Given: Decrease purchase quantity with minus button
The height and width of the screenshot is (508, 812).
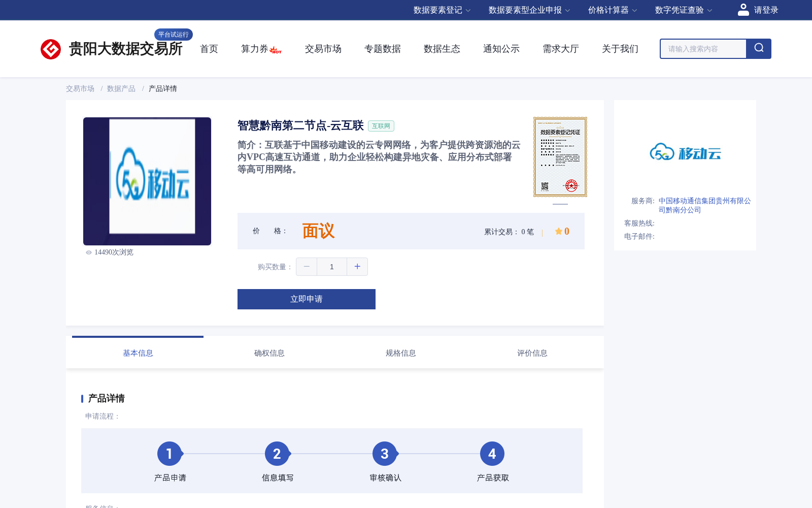Looking at the screenshot, I should coord(307,267).
